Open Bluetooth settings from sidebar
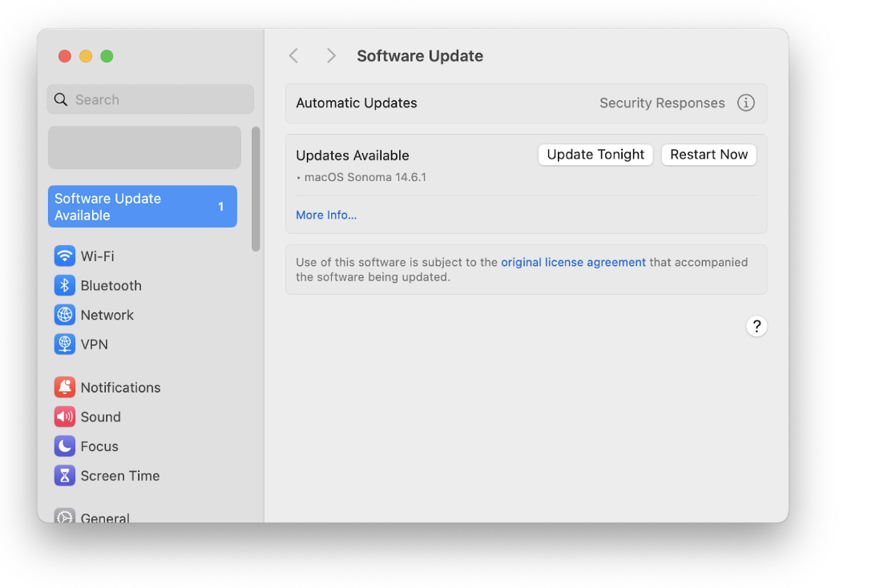 tap(65, 285)
